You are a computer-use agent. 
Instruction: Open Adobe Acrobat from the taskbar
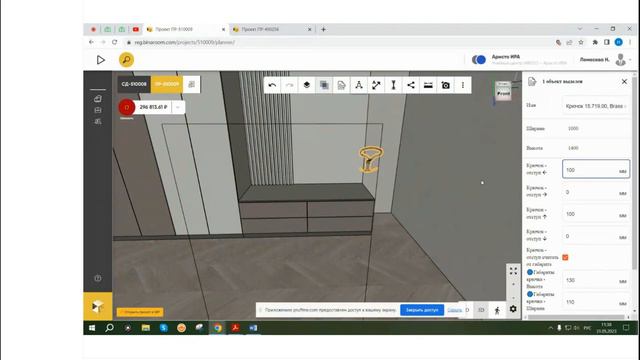point(235,328)
